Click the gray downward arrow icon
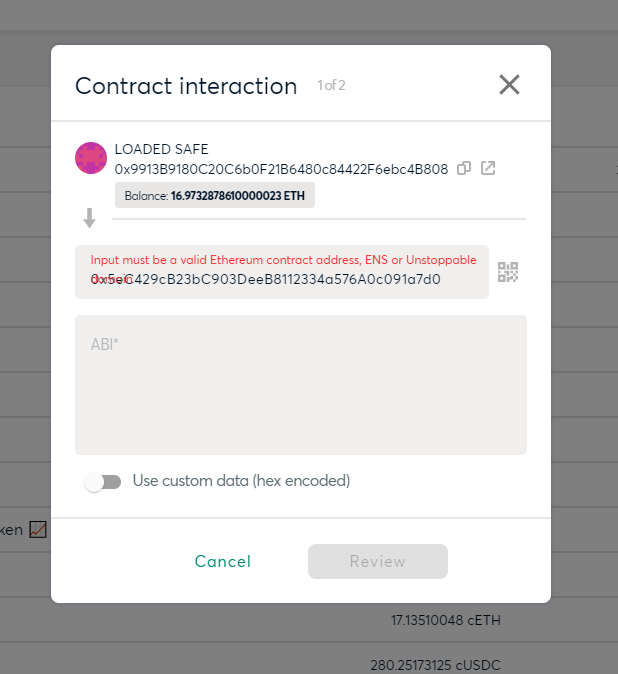This screenshot has height=674, width=618. point(89,218)
